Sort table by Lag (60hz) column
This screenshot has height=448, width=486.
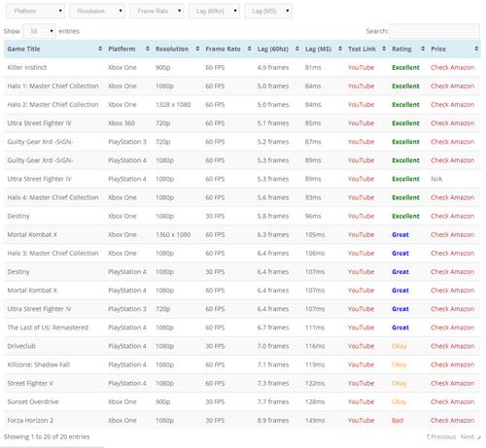[x=278, y=49]
